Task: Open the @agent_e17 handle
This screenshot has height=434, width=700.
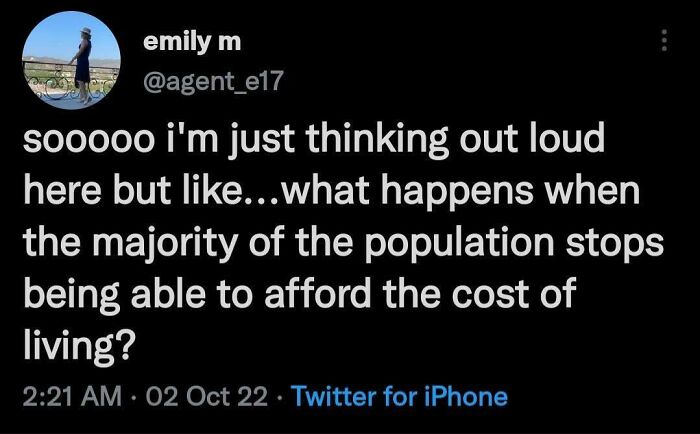Action: point(213,81)
